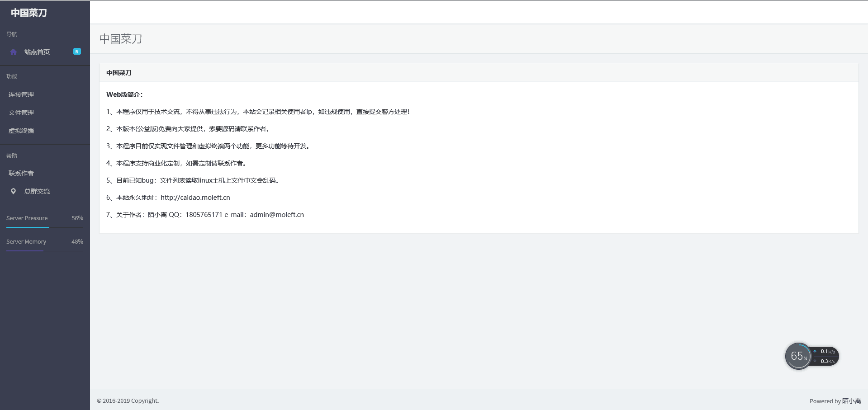Click the QQ number 1805765171
Image resolution: width=868 pixels, height=410 pixels.
click(x=204, y=215)
